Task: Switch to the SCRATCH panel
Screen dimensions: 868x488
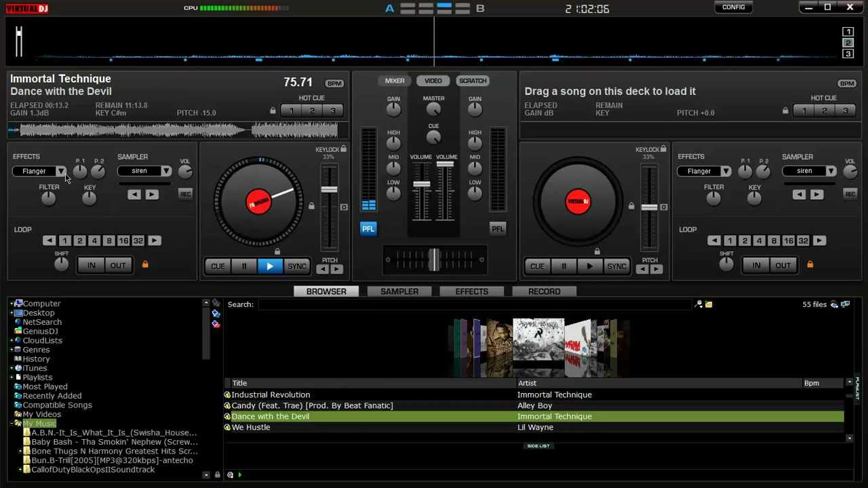Action: point(473,81)
